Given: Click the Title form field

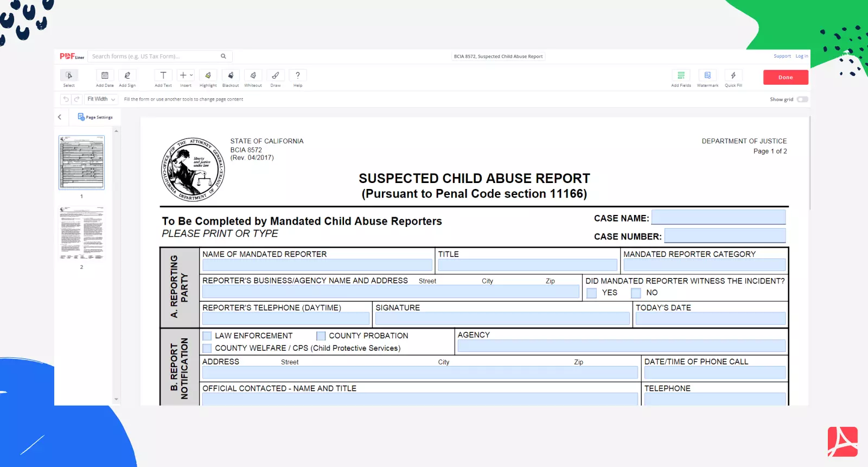Looking at the screenshot, I should pos(528,265).
